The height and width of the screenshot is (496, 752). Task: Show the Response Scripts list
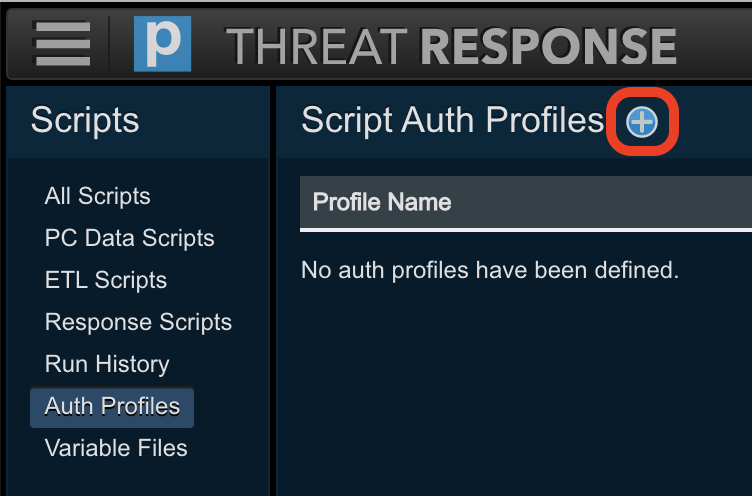pyautogui.click(x=138, y=322)
